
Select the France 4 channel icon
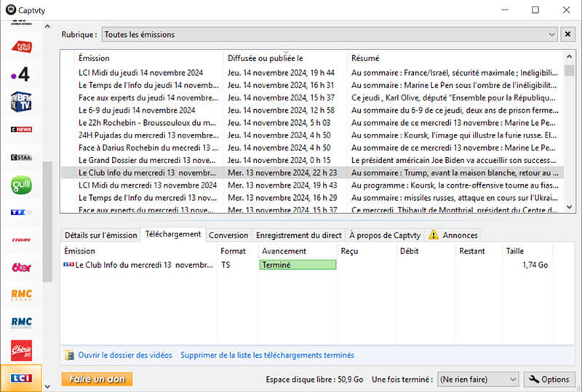click(20, 74)
